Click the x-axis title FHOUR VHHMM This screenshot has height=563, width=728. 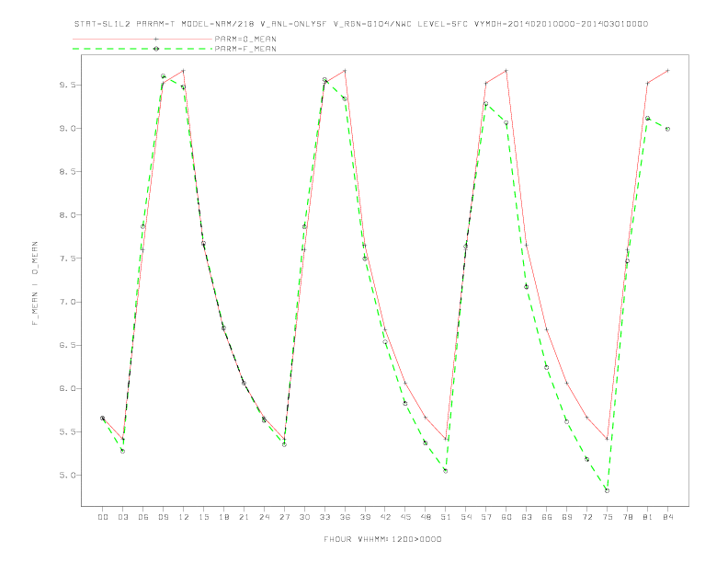coord(382,539)
